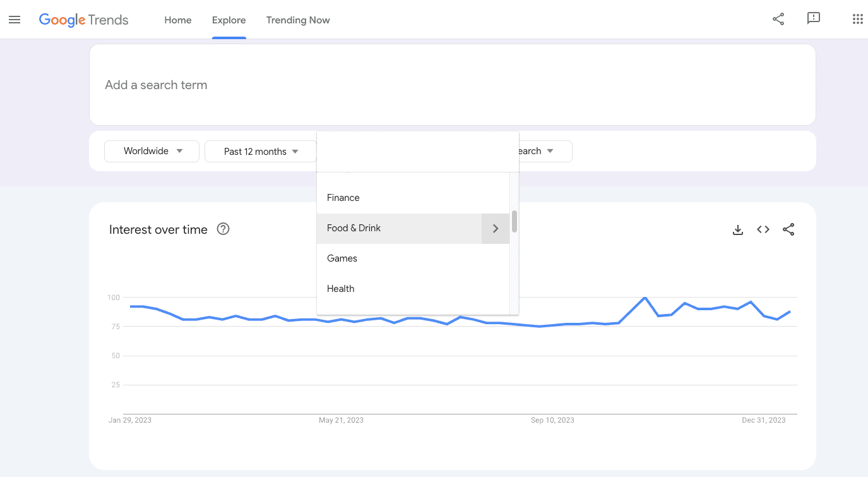Pick the Health category

click(341, 289)
